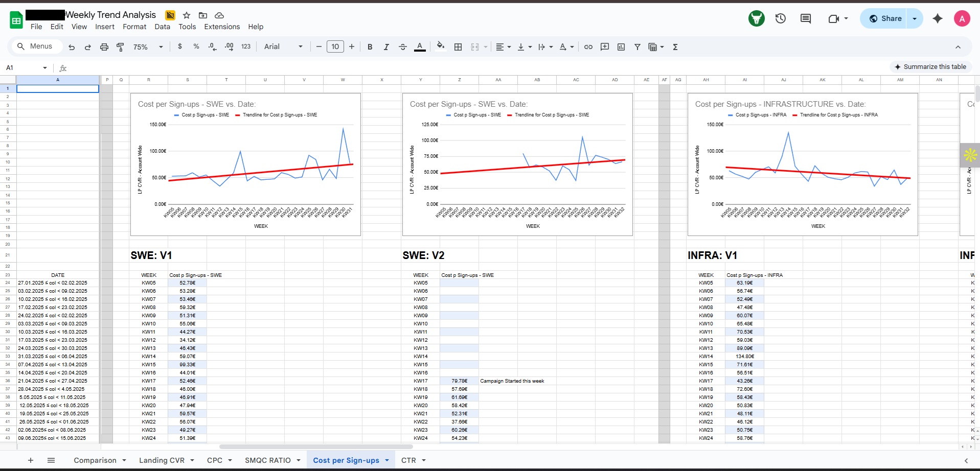
Task: Open version history clock icon
Action: [780, 19]
